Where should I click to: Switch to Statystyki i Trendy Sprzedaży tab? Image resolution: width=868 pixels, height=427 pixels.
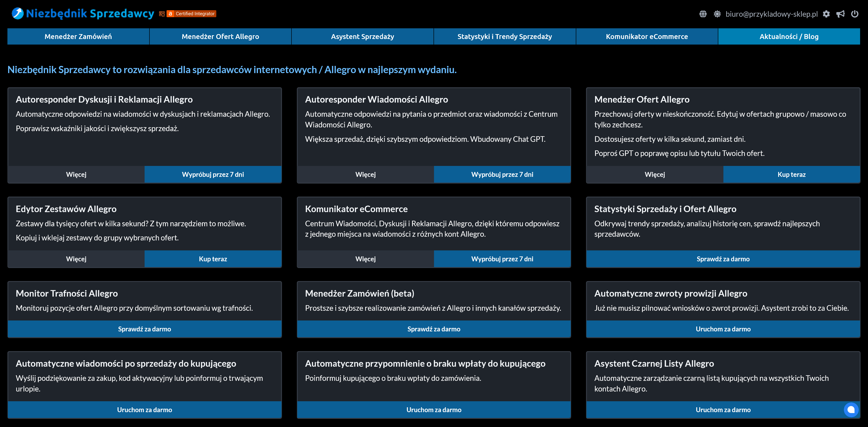click(504, 36)
